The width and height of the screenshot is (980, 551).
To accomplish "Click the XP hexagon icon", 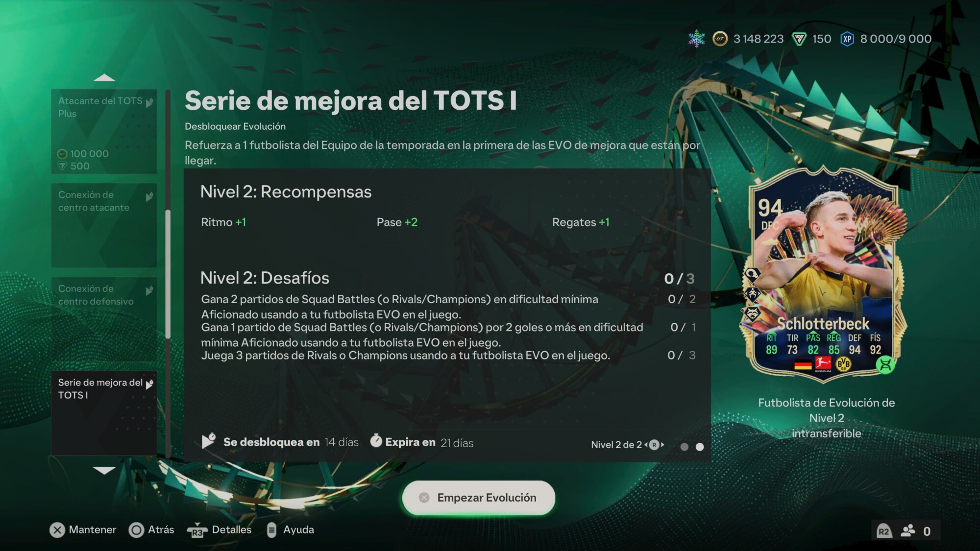I will [847, 39].
